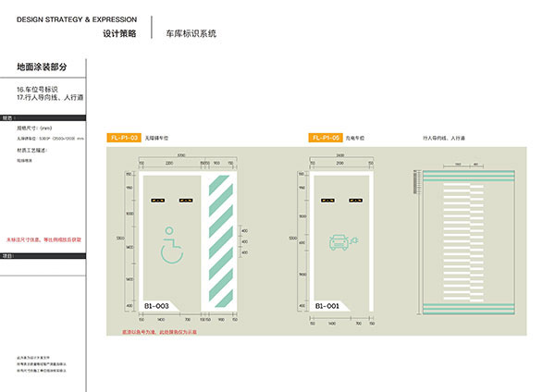Viewport: 555px width, 392px height.
Task: Click the accessible space size line with 5300*
Action: tap(50, 139)
